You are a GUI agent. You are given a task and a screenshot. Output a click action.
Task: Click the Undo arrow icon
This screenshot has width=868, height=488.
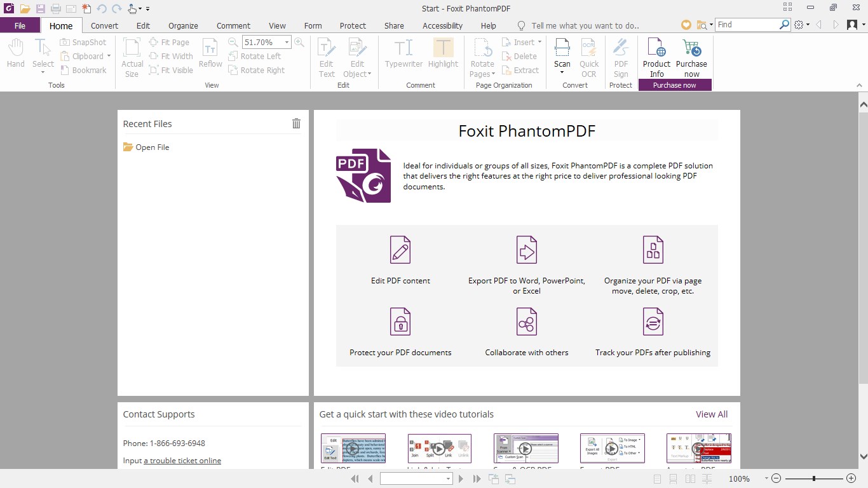(x=102, y=9)
